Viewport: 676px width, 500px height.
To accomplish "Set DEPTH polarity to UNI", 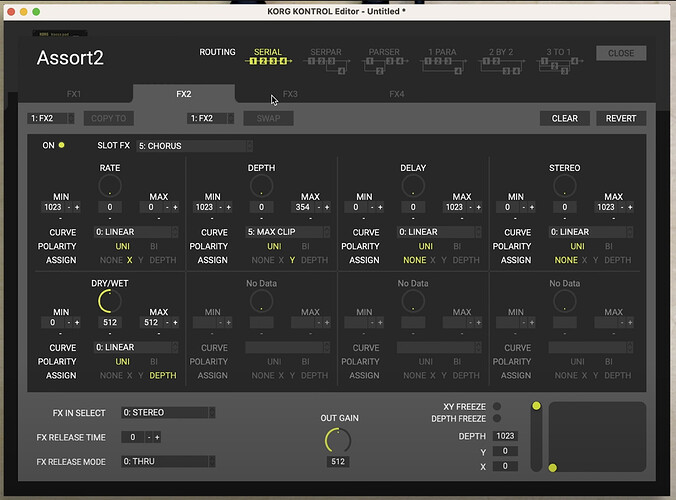I will pos(274,246).
